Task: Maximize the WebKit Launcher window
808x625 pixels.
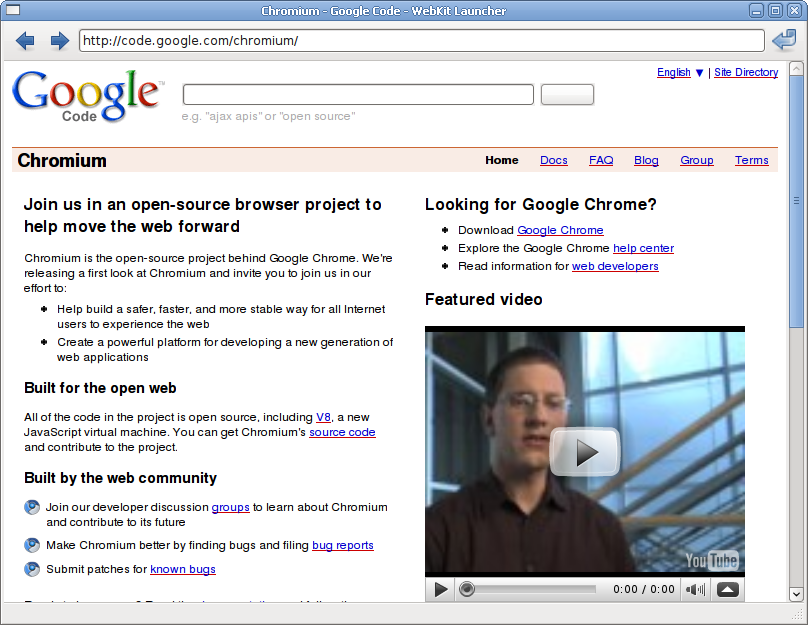Action: click(775, 10)
